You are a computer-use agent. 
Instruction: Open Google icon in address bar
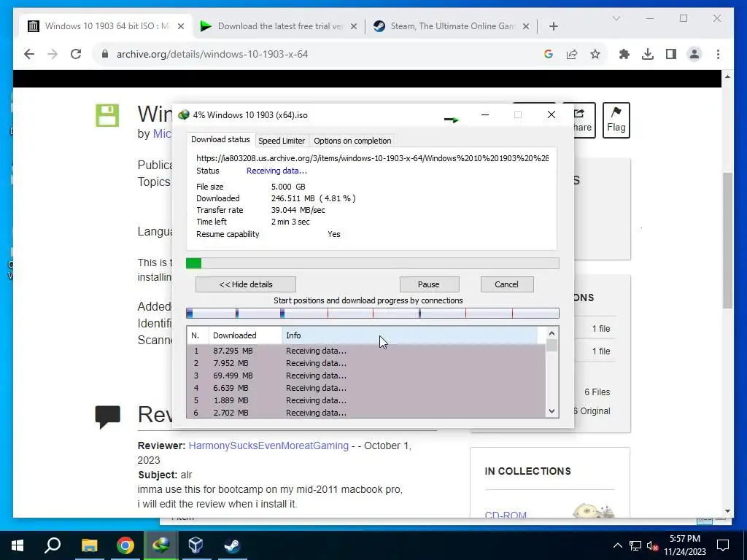(x=549, y=54)
